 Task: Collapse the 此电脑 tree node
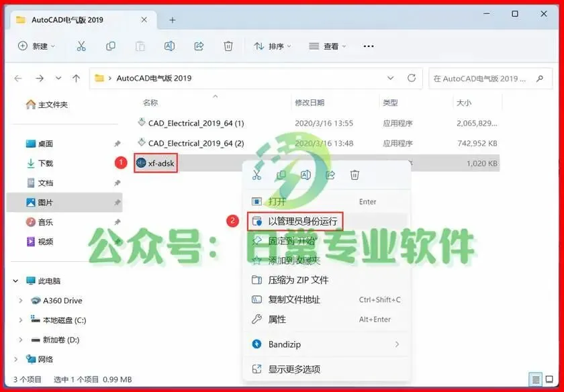click(16, 281)
